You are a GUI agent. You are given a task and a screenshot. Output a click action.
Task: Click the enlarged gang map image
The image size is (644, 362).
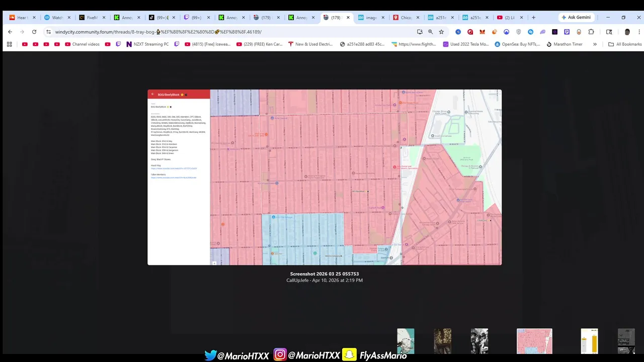pos(325,177)
